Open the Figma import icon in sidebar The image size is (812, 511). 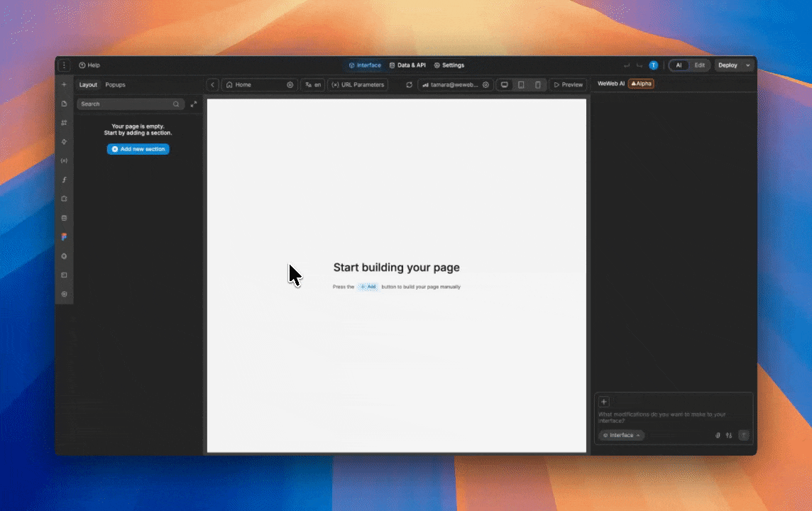coord(64,236)
